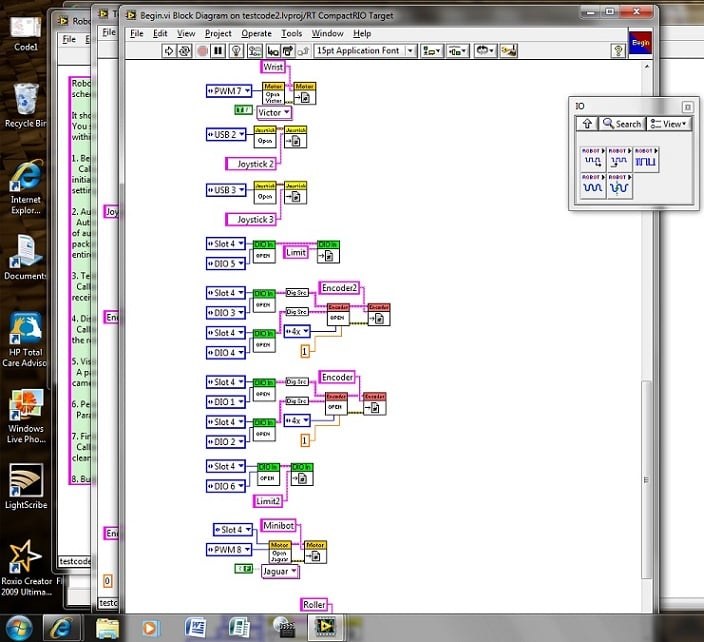Open third ROBOT pulse-train subpalette icon
The image size is (704, 642).
(x=646, y=159)
